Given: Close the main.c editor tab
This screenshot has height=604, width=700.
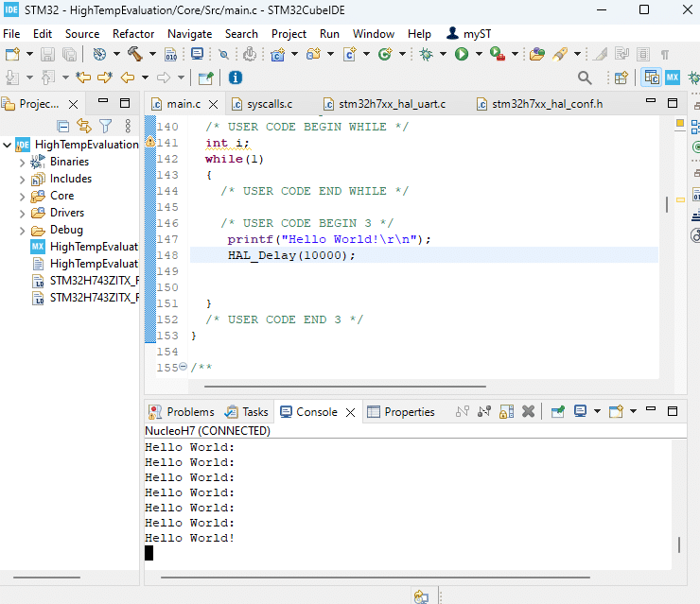Looking at the screenshot, I should (x=214, y=104).
